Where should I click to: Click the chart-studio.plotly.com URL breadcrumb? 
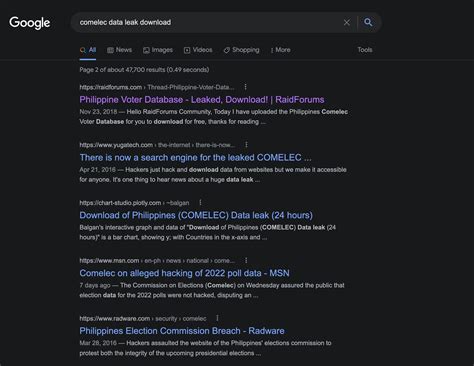point(134,203)
